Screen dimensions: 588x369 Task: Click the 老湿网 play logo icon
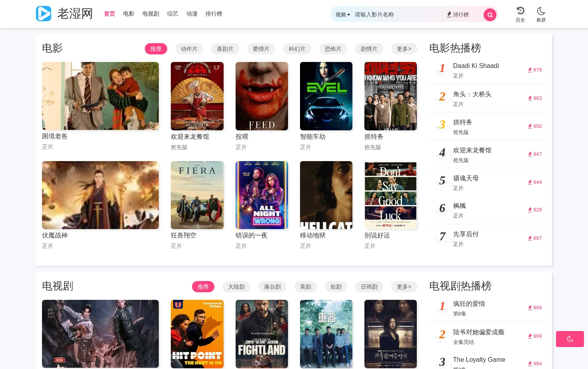coord(44,14)
